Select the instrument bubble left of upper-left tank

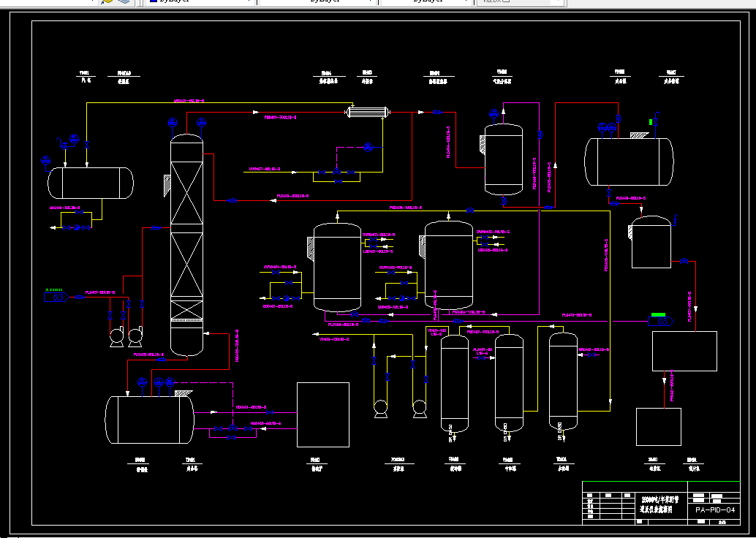[46, 160]
